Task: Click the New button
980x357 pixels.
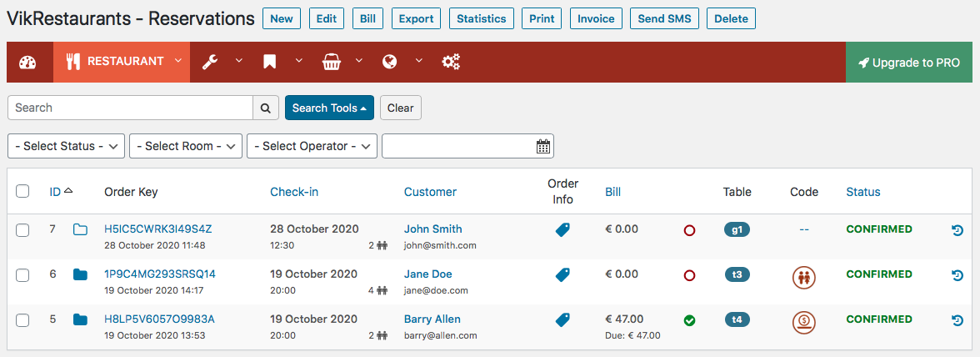Action: [x=282, y=18]
